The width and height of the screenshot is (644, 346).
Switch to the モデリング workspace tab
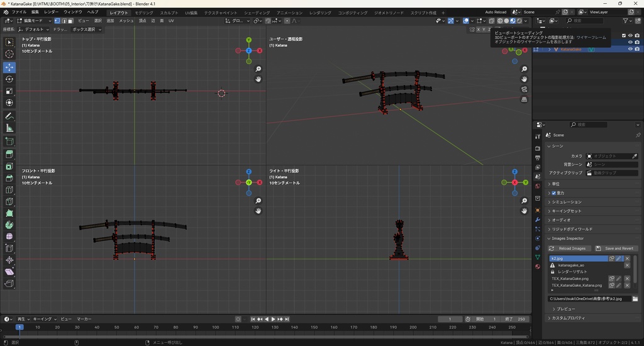[144, 13]
